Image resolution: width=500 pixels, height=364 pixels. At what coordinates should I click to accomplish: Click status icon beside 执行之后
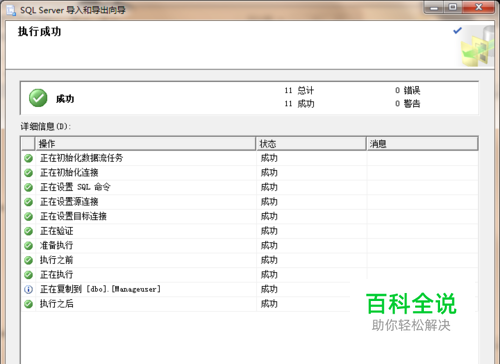click(29, 304)
